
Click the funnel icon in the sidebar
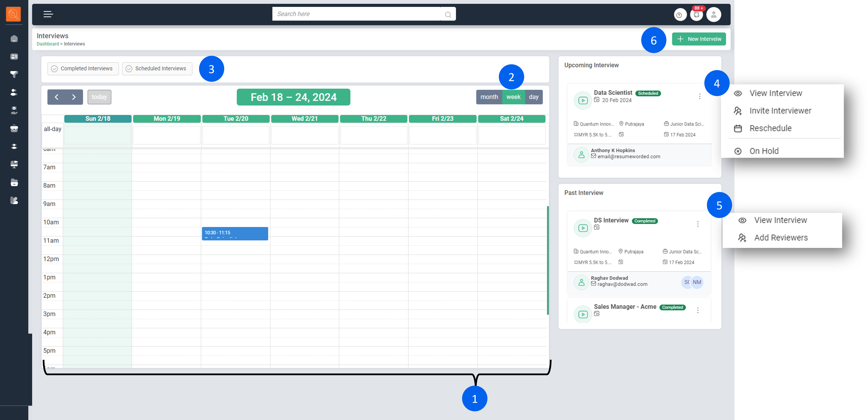point(14,74)
